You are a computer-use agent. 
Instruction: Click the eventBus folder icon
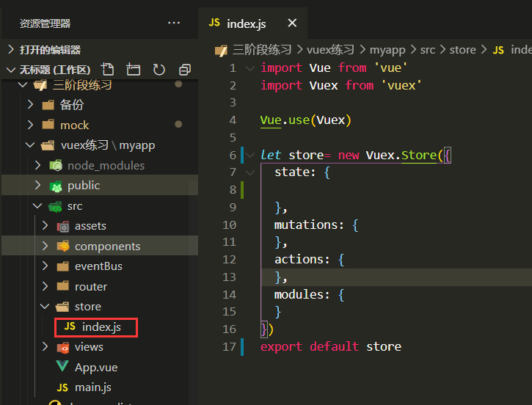pos(63,266)
